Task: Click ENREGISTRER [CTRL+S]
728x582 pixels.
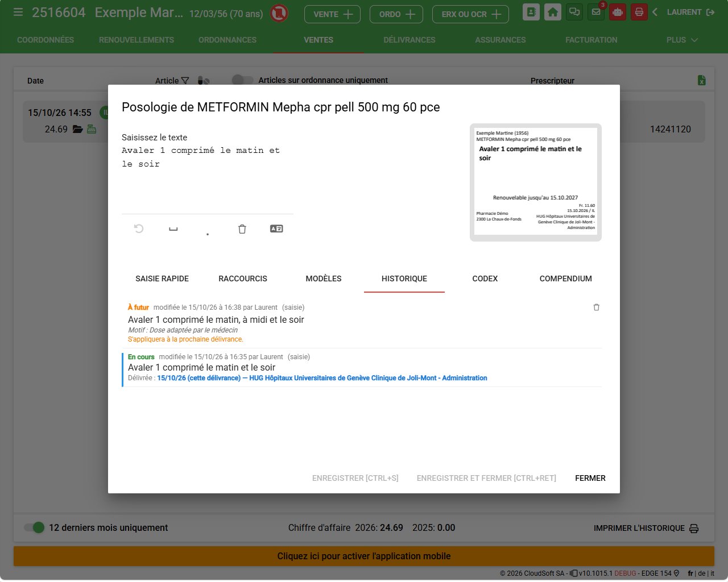Action: point(355,478)
